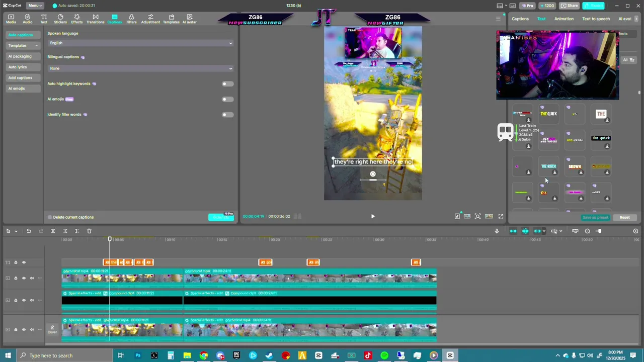The height and width of the screenshot is (362, 644).
Task: Open Photoshop from the Windows taskbar
Action: 137,355
